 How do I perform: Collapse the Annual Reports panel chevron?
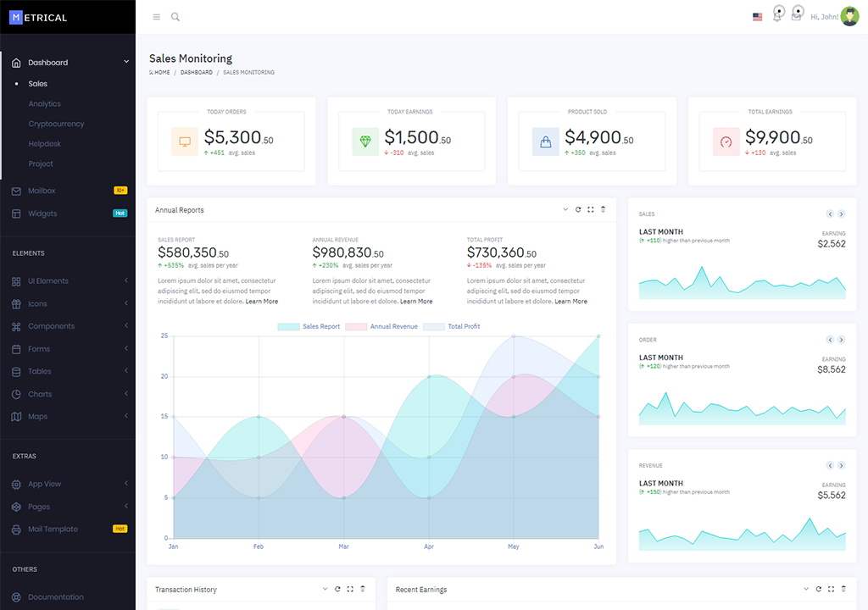click(x=565, y=209)
